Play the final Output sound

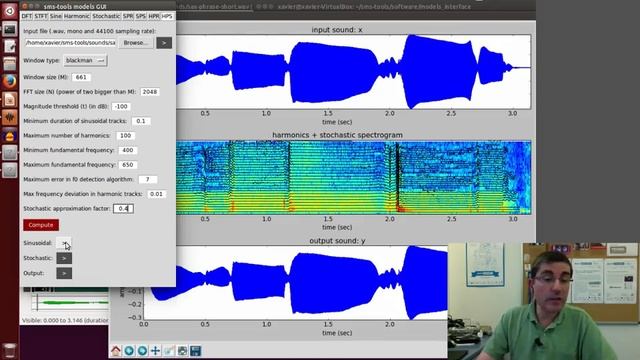[64, 273]
